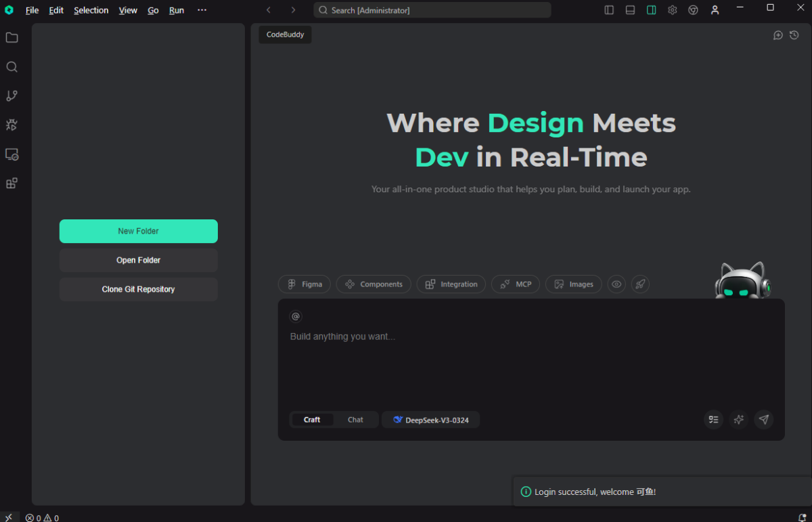The width and height of the screenshot is (812, 522).
Task: Click Clone Git Repository
Action: click(139, 289)
